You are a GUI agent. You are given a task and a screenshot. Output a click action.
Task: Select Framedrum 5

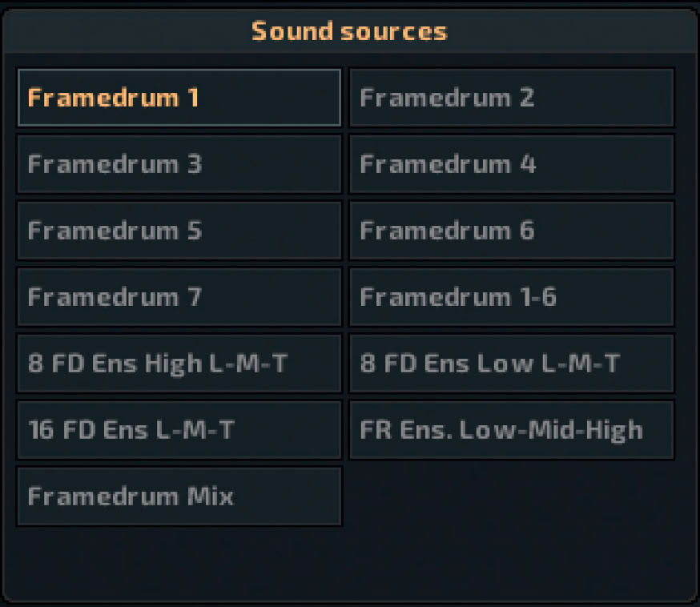tap(179, 231)
